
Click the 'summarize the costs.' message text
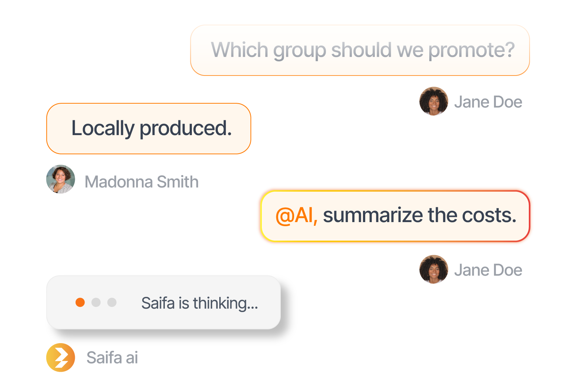coord(419,215)
